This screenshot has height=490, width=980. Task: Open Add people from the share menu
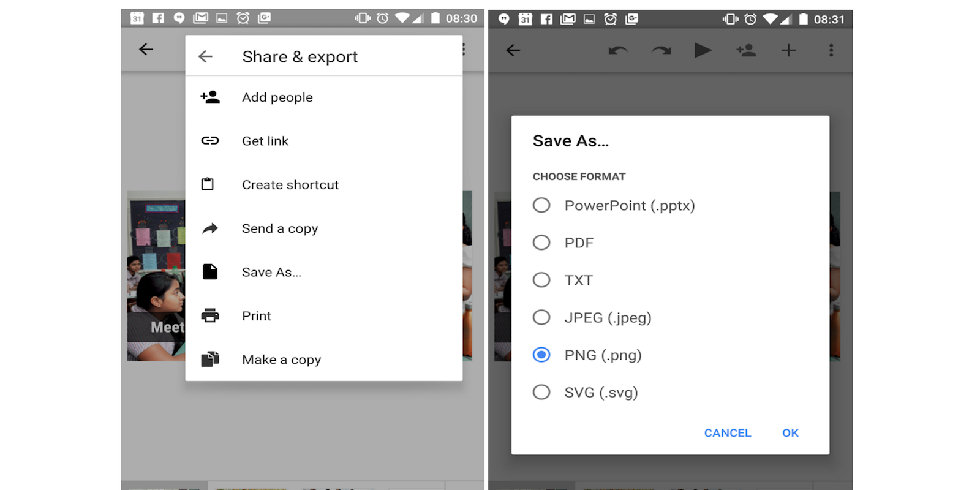click(x=277, y=97)
